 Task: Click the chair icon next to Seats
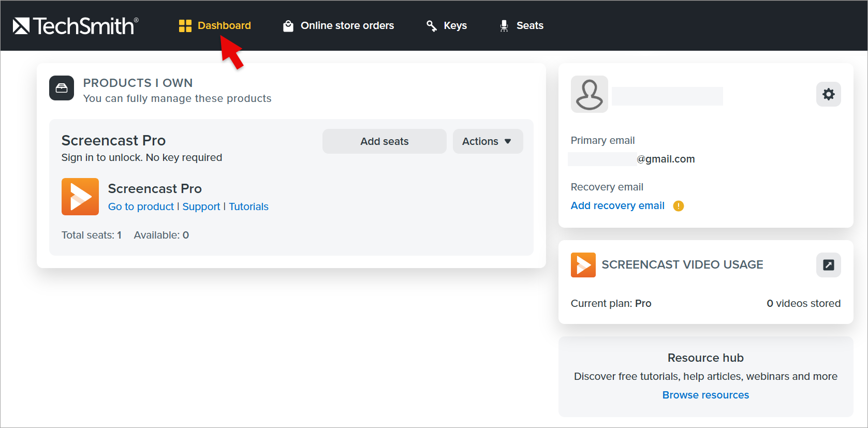[504, 26]
